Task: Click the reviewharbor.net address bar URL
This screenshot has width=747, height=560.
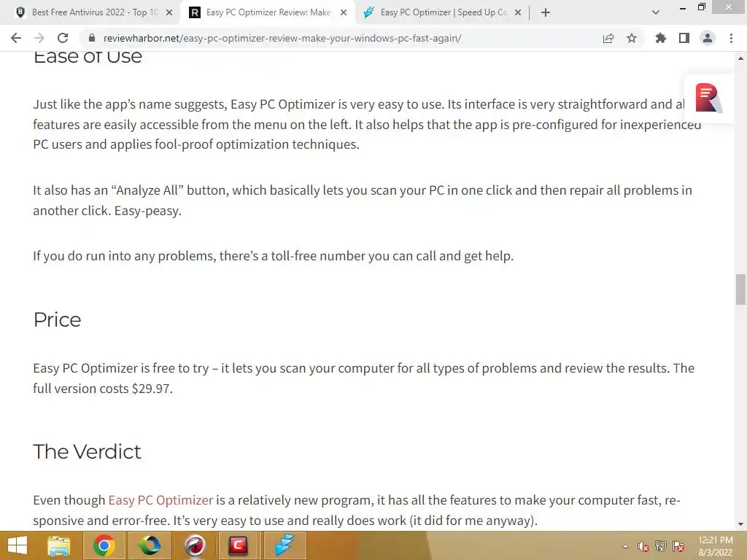Action: (282, 38)
